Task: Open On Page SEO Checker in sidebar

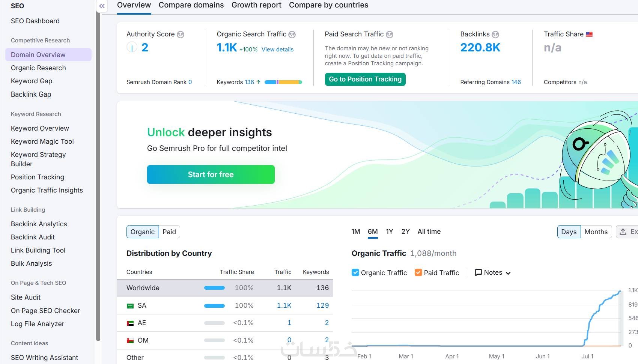Action: 45,311
